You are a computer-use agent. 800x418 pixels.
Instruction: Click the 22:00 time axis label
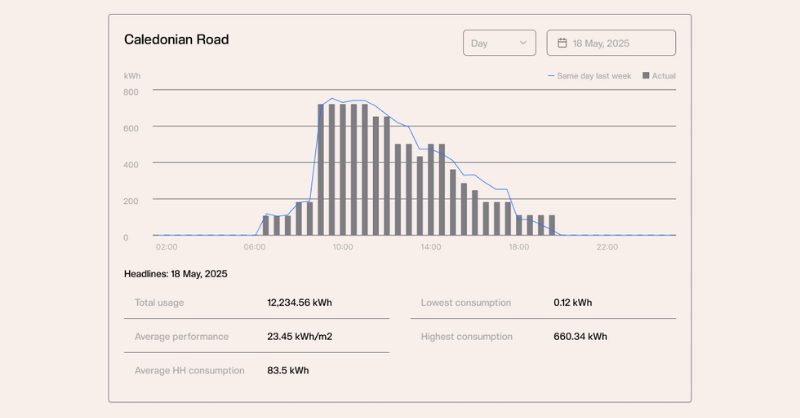[x=607, y=246]
